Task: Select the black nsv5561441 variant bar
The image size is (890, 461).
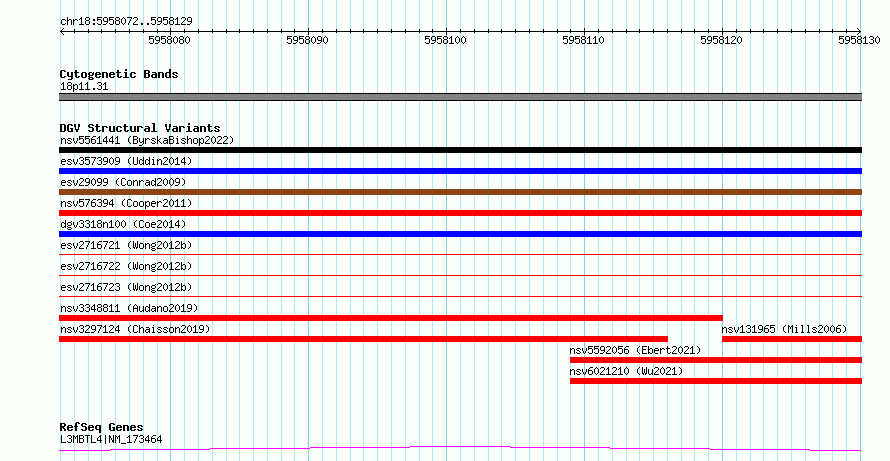Action: pyautogui.click(x=460, y=150)
